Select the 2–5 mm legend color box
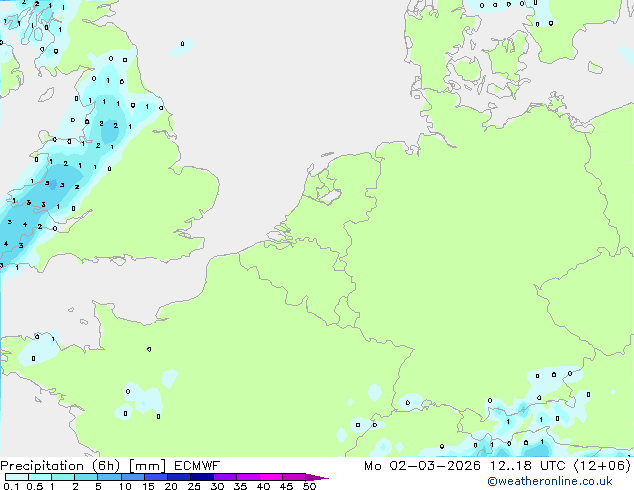The image size is (634, 490). point(86,477)
